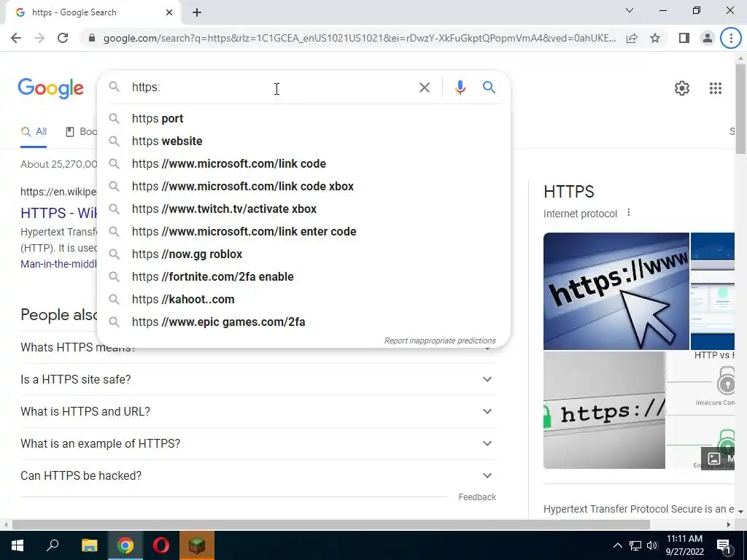Choose suggestion "https port"
747x560 pixels.
point(303,119)
